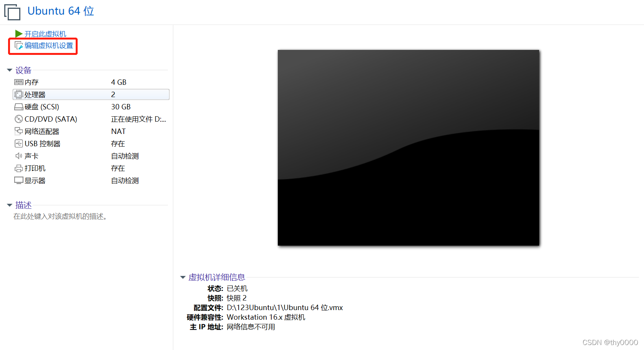Collapse the 设备 section

pyautogui.click(x=9, y=69)
